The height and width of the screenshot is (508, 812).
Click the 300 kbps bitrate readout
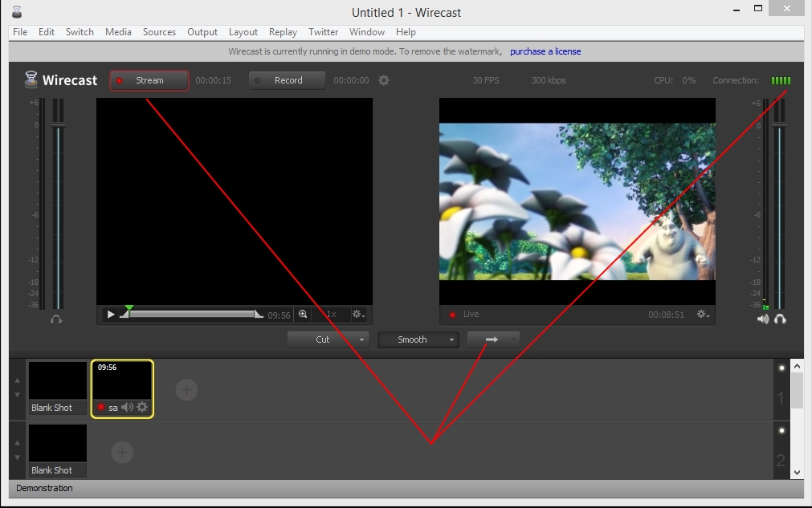point(549,80)
